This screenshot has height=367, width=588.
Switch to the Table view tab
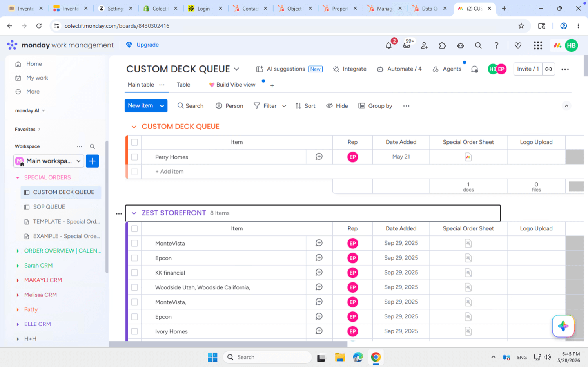183,85
